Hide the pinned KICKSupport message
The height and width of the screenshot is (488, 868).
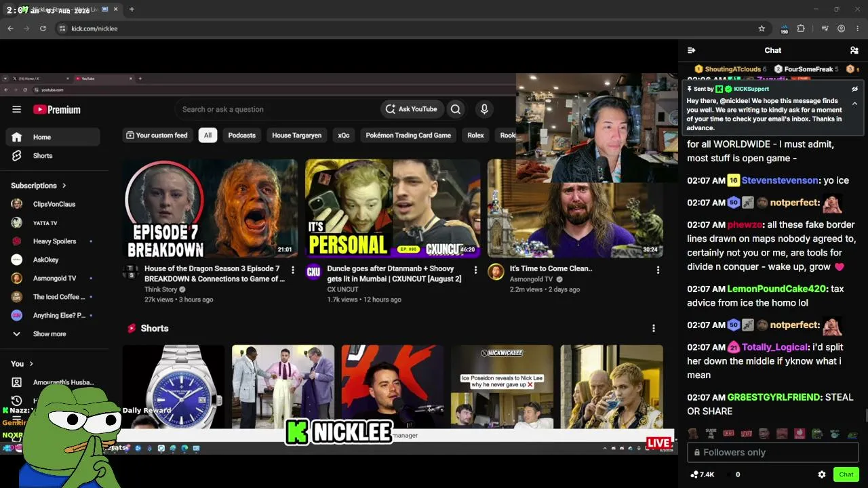854,89
